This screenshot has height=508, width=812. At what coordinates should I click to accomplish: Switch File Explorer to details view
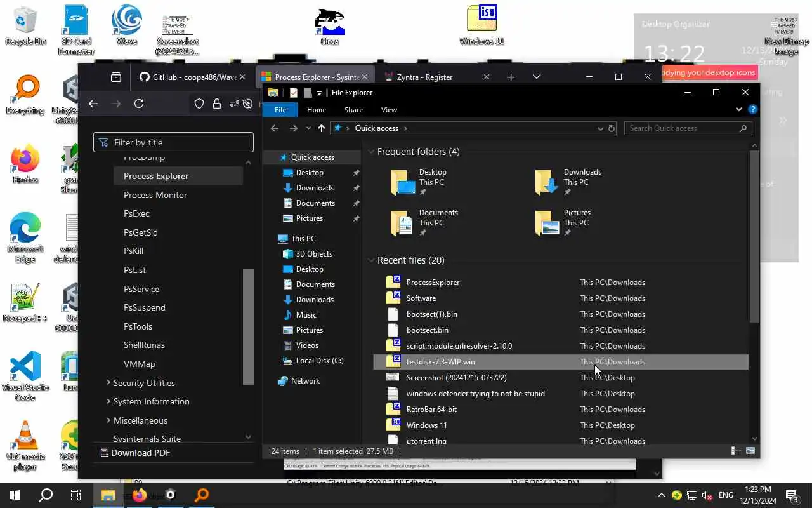point(737,451)
